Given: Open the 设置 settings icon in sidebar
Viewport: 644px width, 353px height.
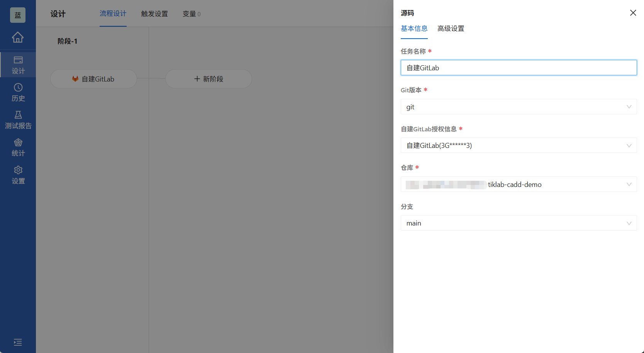Looking at the screenshot, I should [x=18, y=175].
